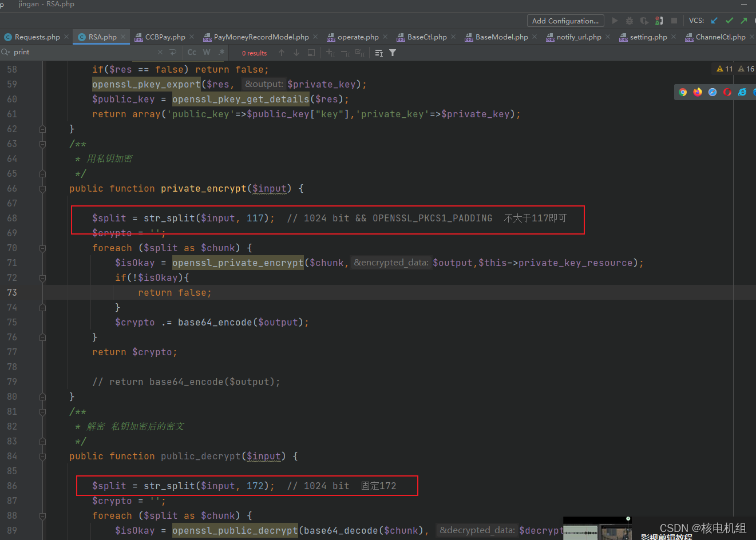
Task: Open the file in Firefox
Action: point(698,92)
